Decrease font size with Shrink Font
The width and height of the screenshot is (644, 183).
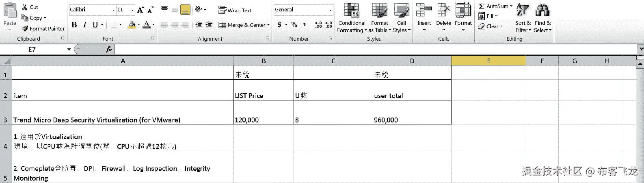pyautogui.click(x=151, y=10)
